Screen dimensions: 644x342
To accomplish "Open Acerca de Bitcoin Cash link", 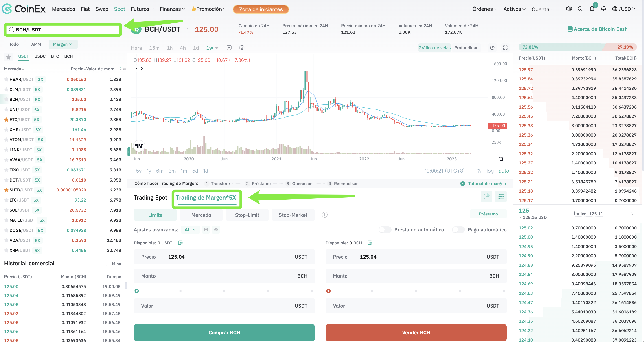I will click(x=598, y=29).
